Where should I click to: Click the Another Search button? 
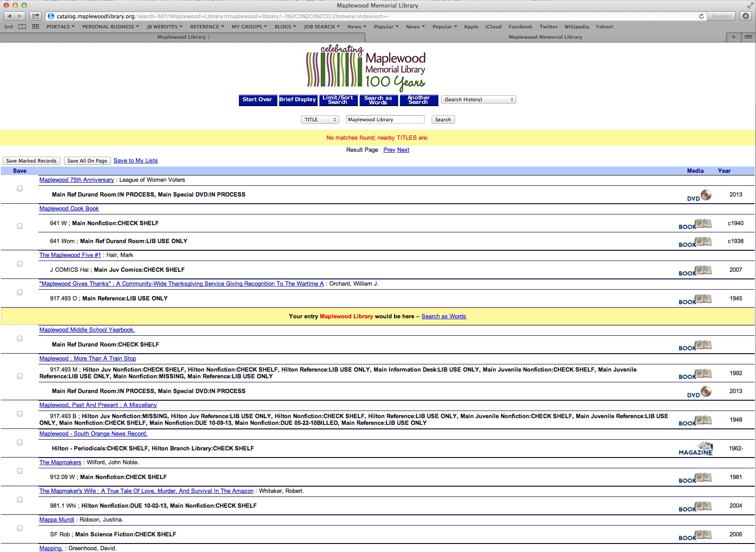click(x=418, y=100)
